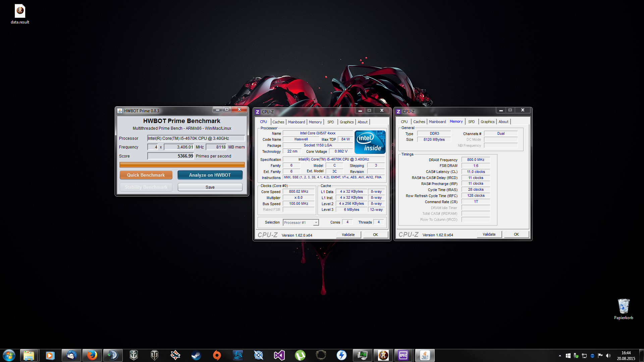644x362 pixels.
Task: Click Analyze on HWBOT button
Action: (x=210, y=175)
